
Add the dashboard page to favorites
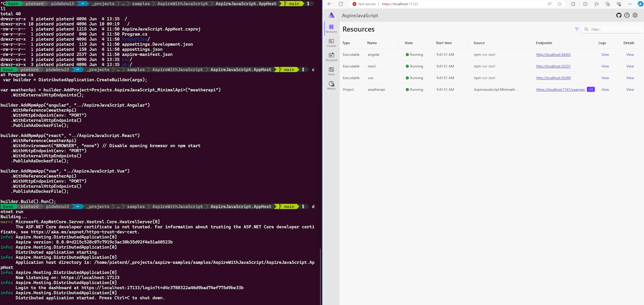(559, 4)
